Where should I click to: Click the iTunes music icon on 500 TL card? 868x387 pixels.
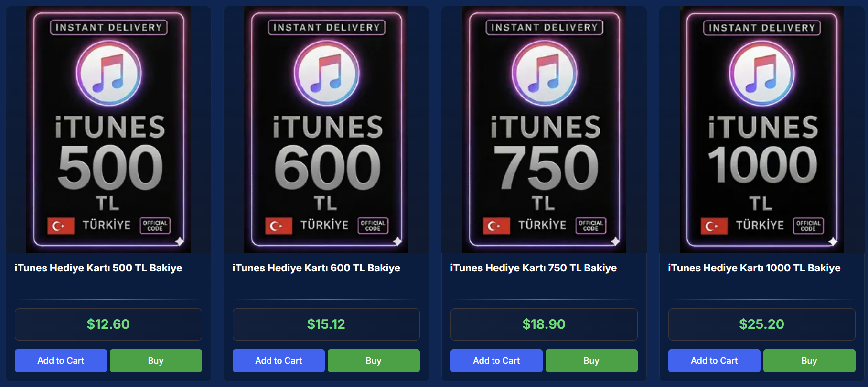pos(109,74)
